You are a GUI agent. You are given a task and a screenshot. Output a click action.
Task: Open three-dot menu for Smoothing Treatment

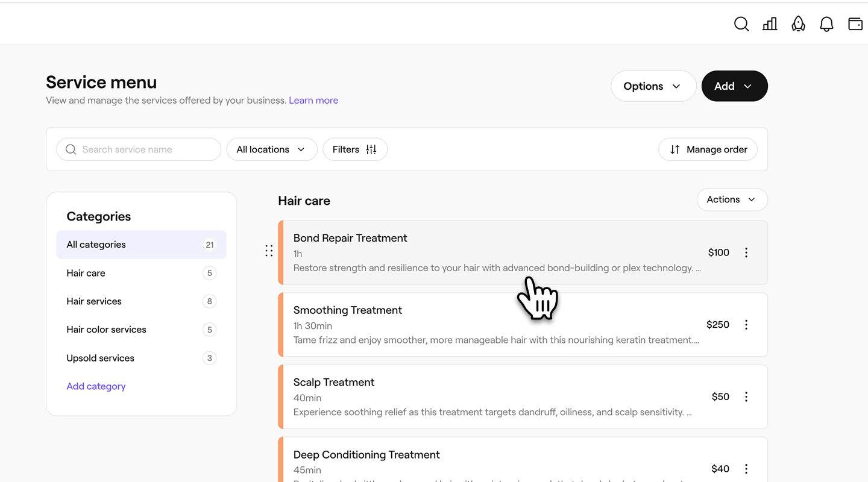coord(746,325)
